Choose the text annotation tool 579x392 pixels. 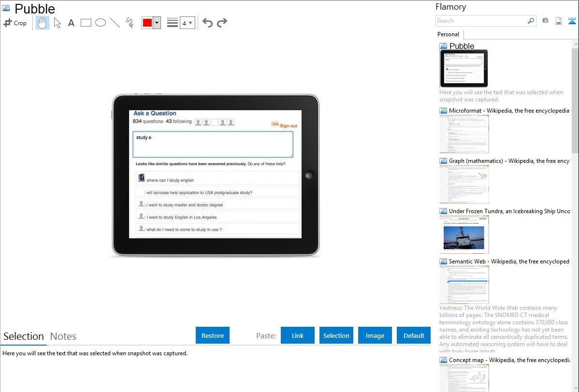pos(71,23)
